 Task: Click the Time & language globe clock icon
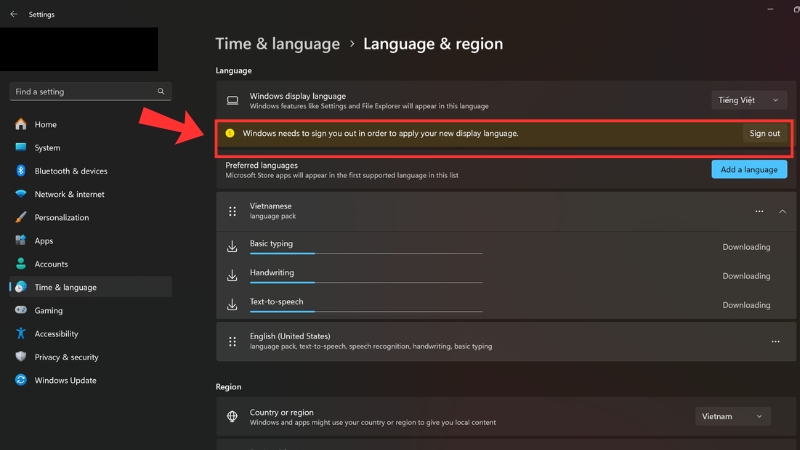[x=21, y=287]
